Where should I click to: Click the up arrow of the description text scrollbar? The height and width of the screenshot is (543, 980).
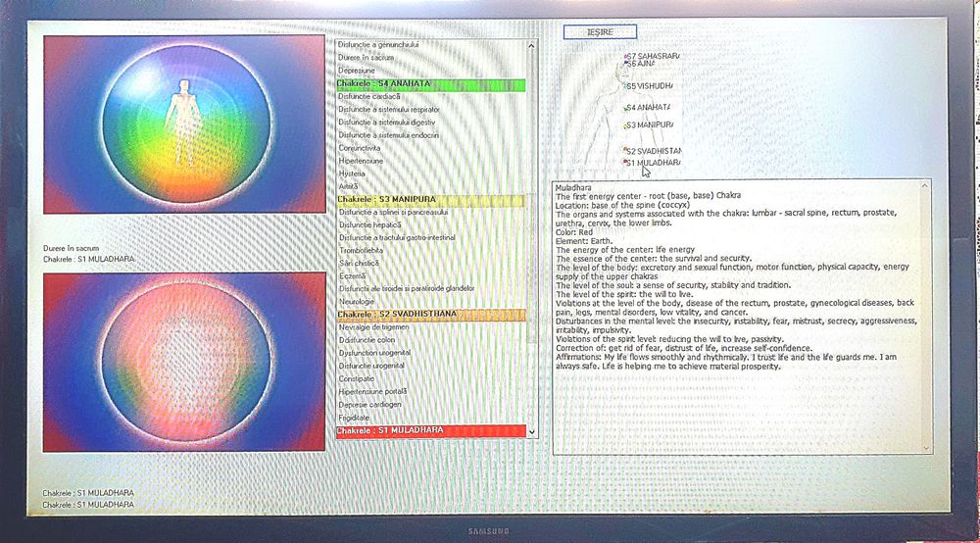[x=924, y=186]
